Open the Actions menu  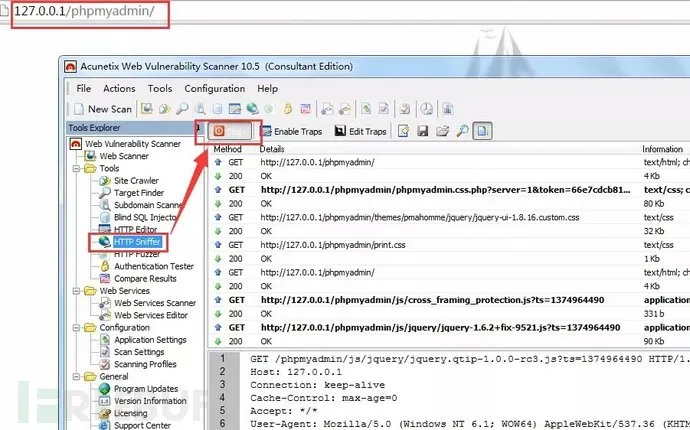click(119, 88)
